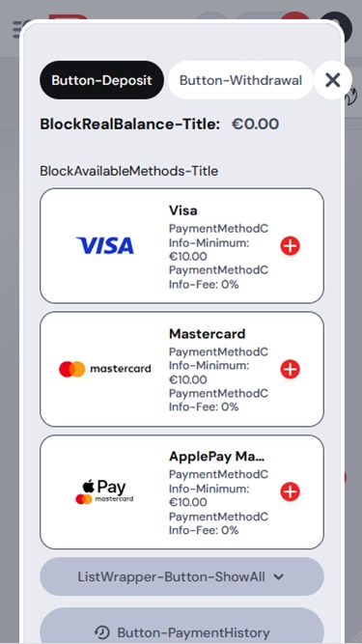Click the red plus icon for ApplePay Mastercard
The image size is (362, 644).
pos(291,491)
